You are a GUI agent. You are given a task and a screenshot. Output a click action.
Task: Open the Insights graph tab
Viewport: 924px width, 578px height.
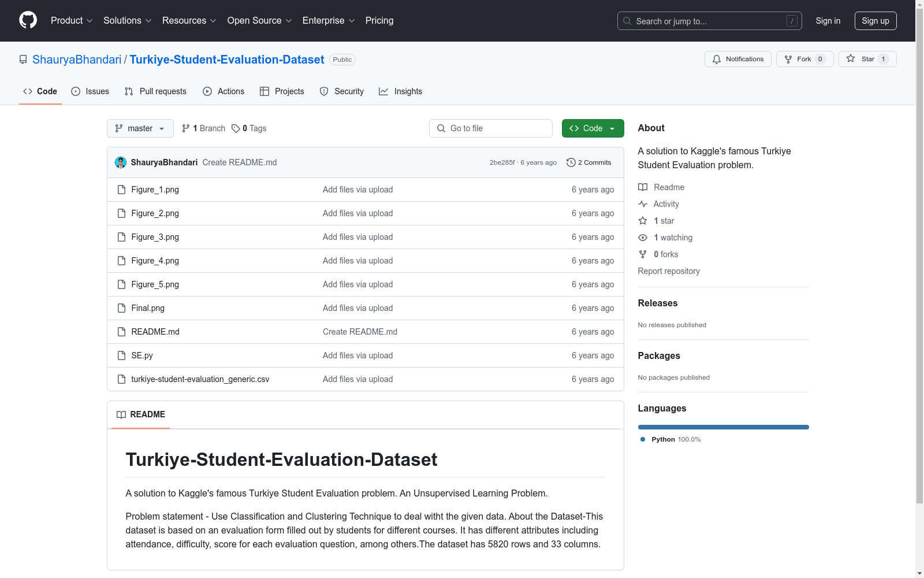pyautogui.click(x=400, y=91)
